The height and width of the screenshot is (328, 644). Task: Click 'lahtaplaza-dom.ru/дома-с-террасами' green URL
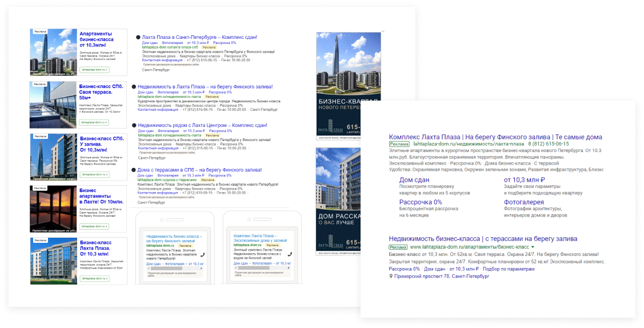tap(167, 180)
